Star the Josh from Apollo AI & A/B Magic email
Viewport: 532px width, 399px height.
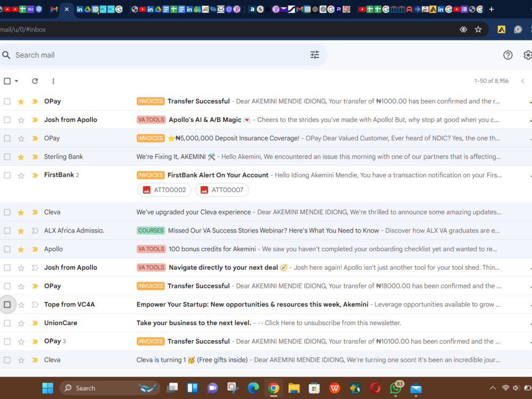21,120
